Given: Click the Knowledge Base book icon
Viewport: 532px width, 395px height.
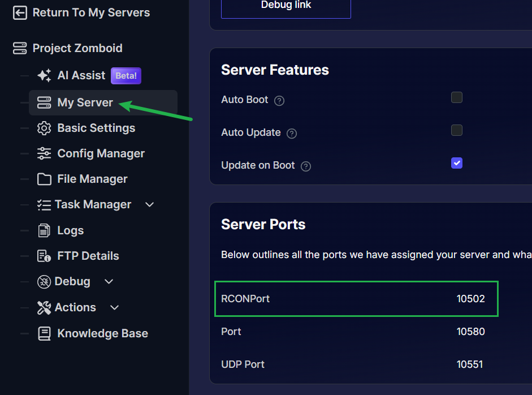Looking at the screenshot, I should [x=44, y=333].
